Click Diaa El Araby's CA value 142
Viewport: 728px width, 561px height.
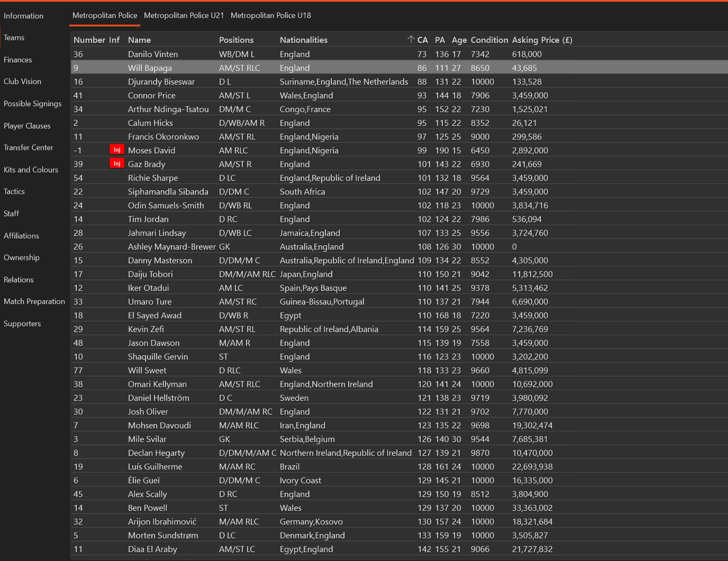pyautogui.click(x=424, y=549)
